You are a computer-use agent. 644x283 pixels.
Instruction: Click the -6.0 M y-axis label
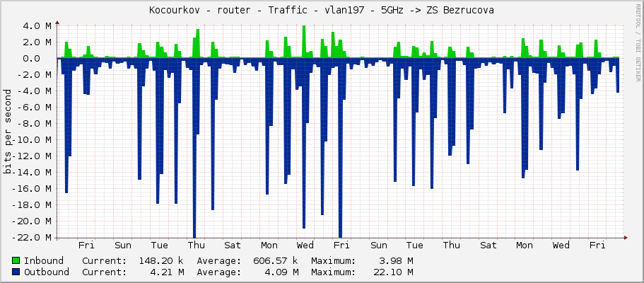point(35,108)
